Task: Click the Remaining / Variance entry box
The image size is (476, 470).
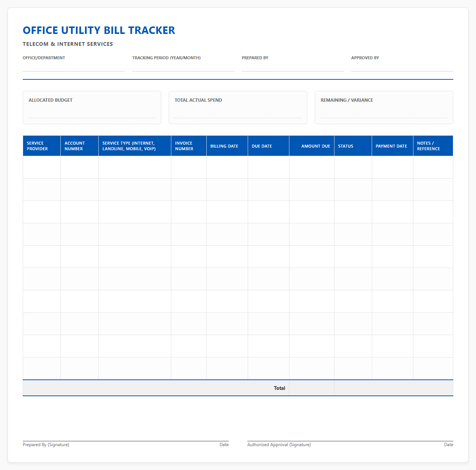Action: (384, 107)
